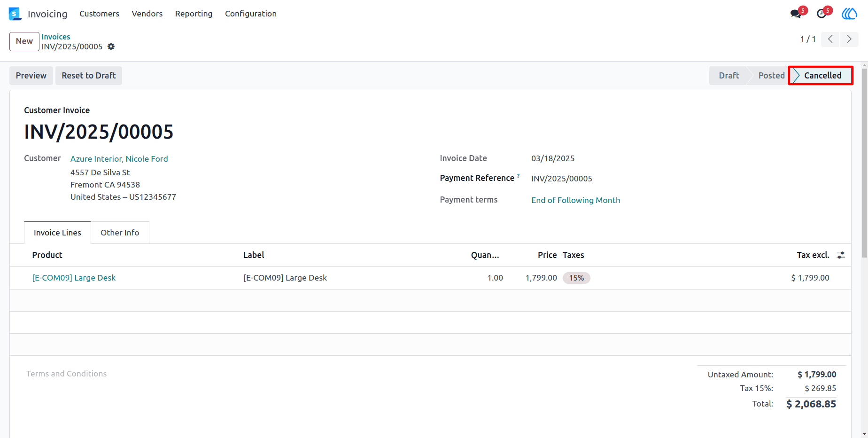Open the Vendors menu

[147, 14]
